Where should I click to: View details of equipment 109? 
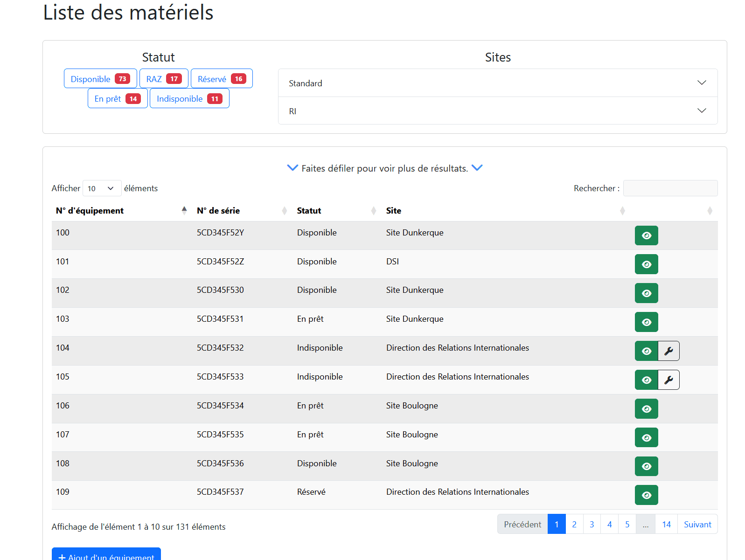pos(646,495)
